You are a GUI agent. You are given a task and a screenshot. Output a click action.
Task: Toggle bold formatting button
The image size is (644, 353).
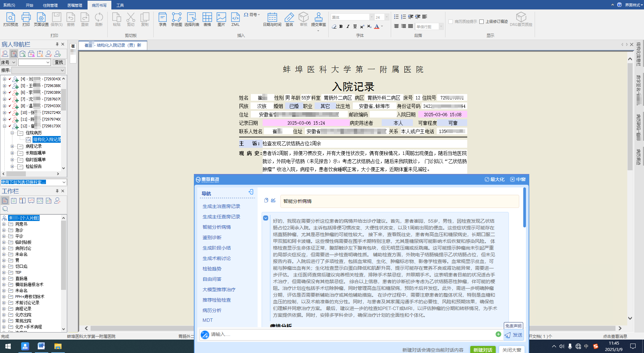pos(341,27)
